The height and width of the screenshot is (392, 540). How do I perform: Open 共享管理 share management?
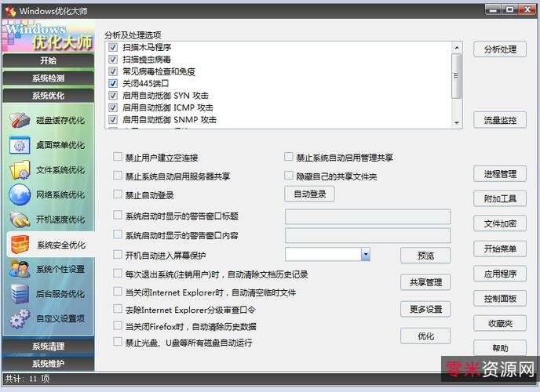click(425, 282)
